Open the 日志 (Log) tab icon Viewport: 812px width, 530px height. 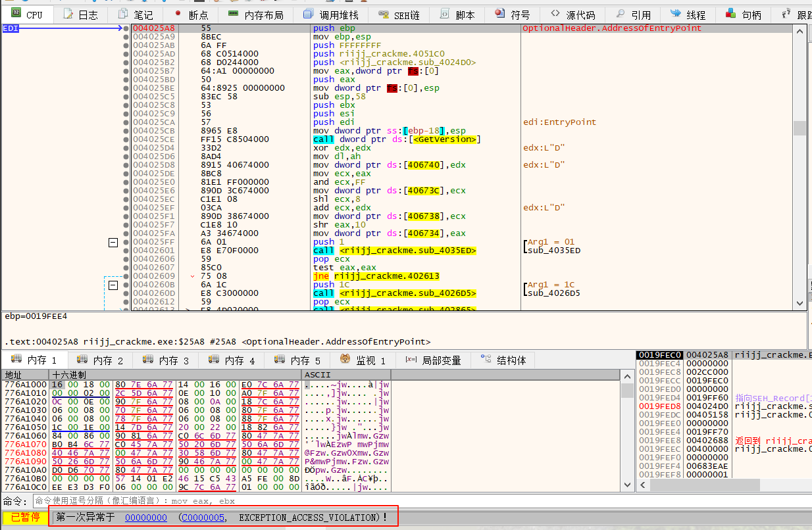68,14
